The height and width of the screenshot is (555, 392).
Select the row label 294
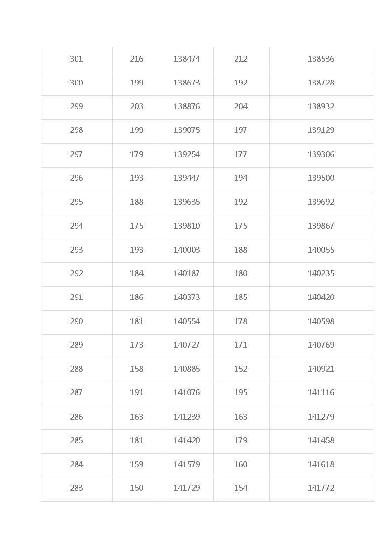pyautogui.click(x=77, y=226)
